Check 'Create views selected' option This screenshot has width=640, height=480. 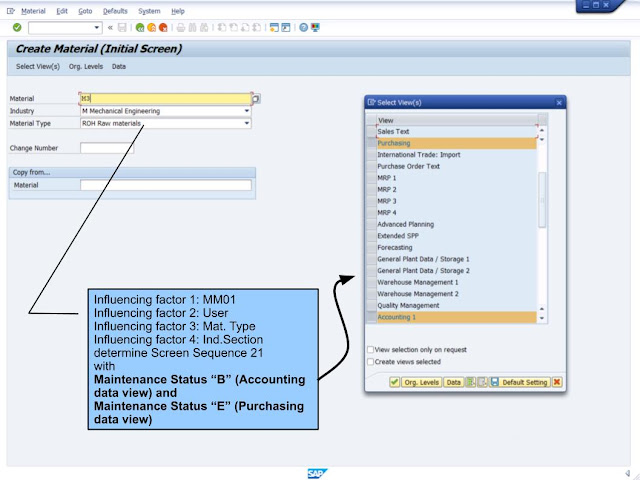[370, 362]
